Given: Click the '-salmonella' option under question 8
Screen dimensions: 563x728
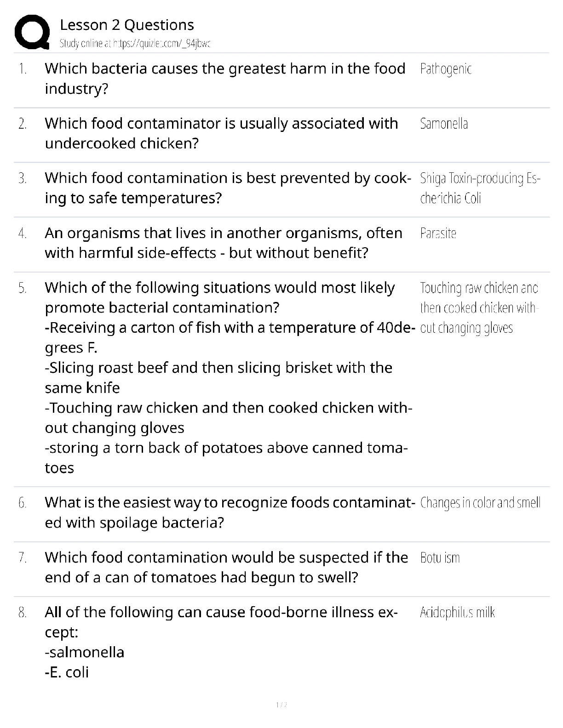Looking at the screenshot, I should [85, 652].
